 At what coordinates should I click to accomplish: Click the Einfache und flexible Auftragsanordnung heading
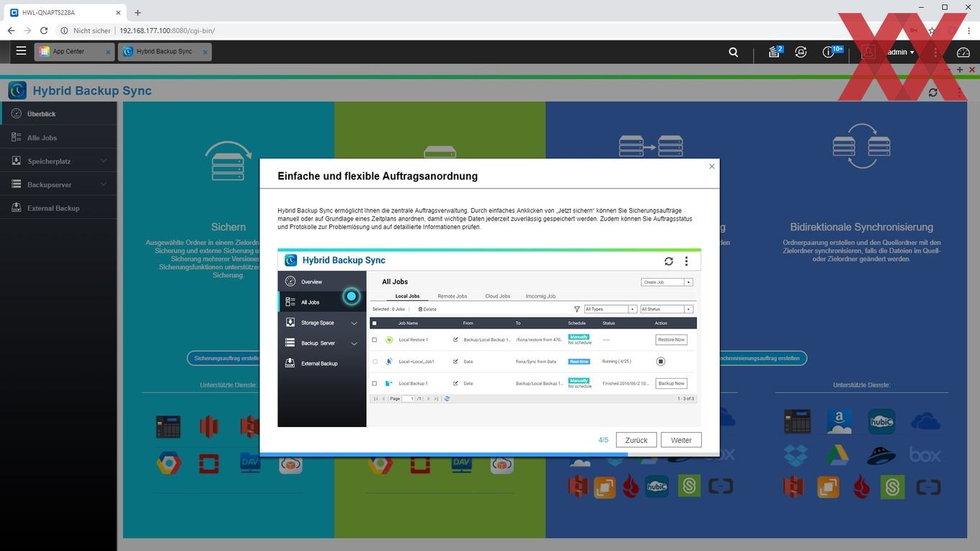coord(378,176)
